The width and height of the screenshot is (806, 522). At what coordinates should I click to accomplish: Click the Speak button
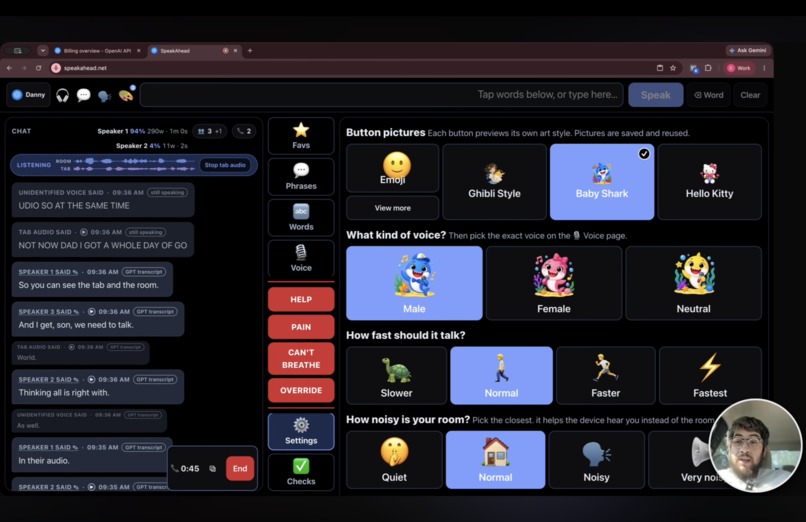655,95
